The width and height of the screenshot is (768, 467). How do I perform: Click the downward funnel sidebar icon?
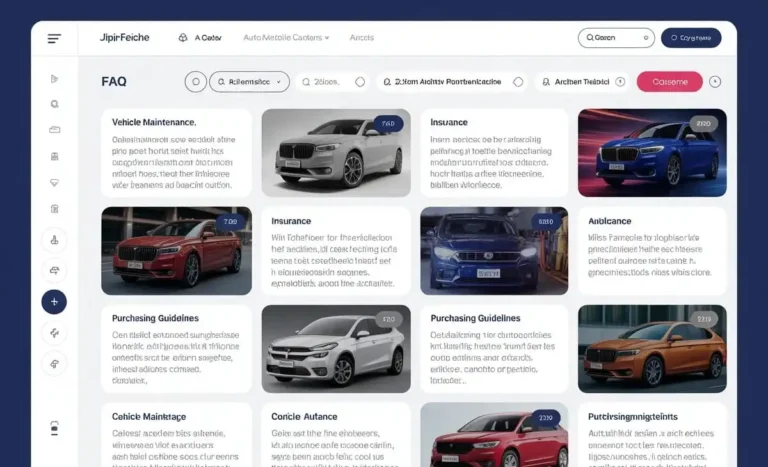point(54,183)
